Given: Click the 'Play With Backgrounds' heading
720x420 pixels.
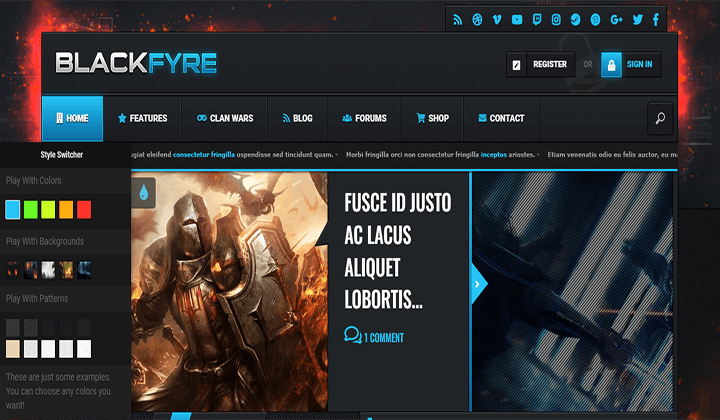Looking at the screenshot, I should (45, 241).
